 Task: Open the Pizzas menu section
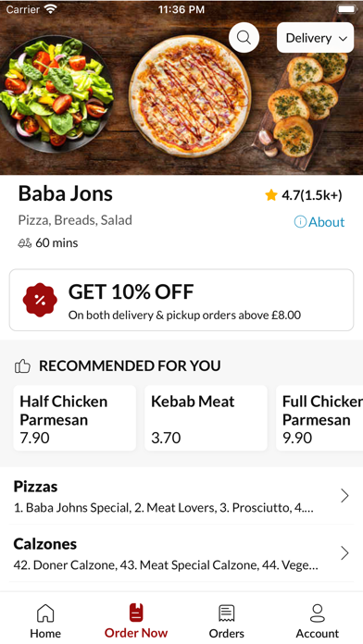pos(181,496)
